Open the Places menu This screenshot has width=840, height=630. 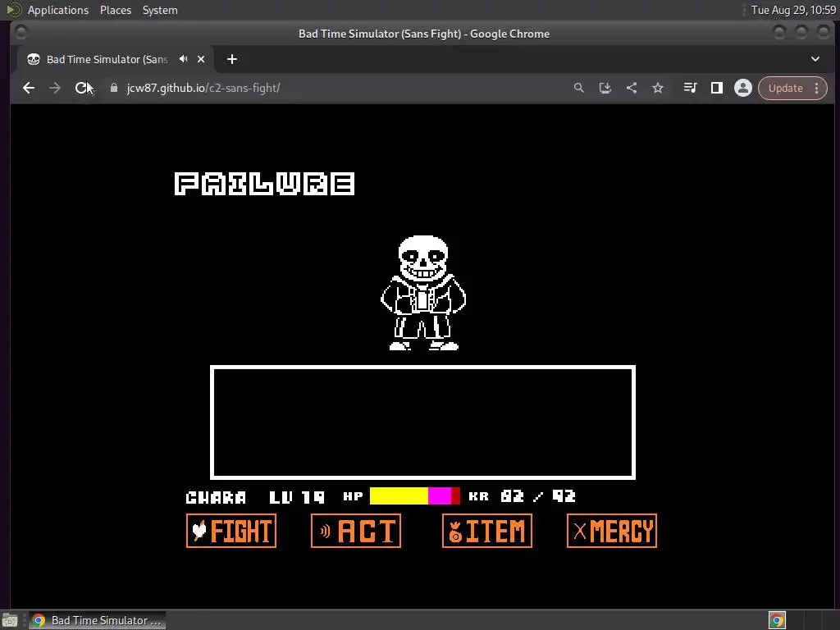coord(116,10)
